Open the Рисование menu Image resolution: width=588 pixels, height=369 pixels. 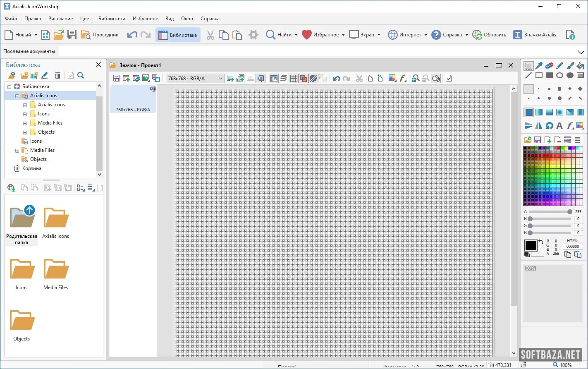point(60,19)
